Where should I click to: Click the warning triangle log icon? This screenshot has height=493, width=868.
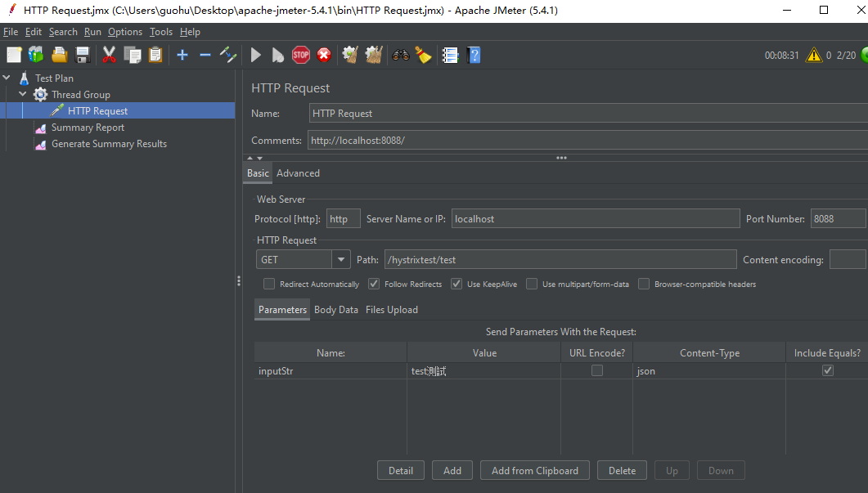(814, 55)
